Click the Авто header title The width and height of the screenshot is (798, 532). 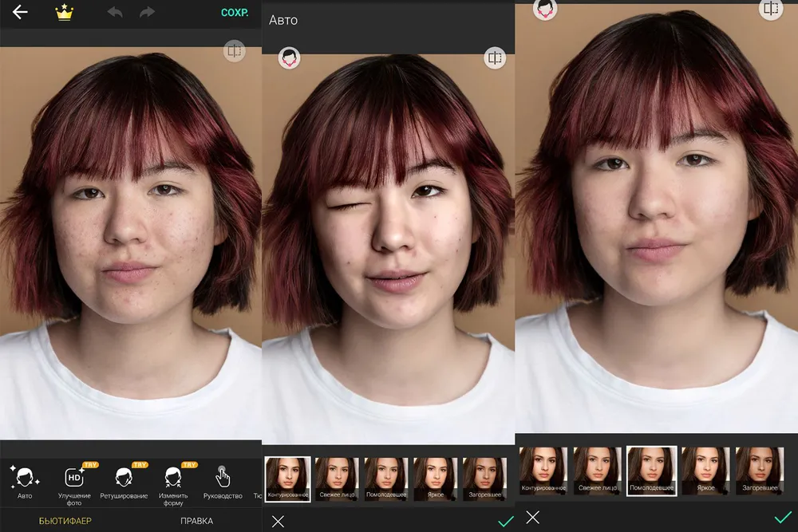283,20
